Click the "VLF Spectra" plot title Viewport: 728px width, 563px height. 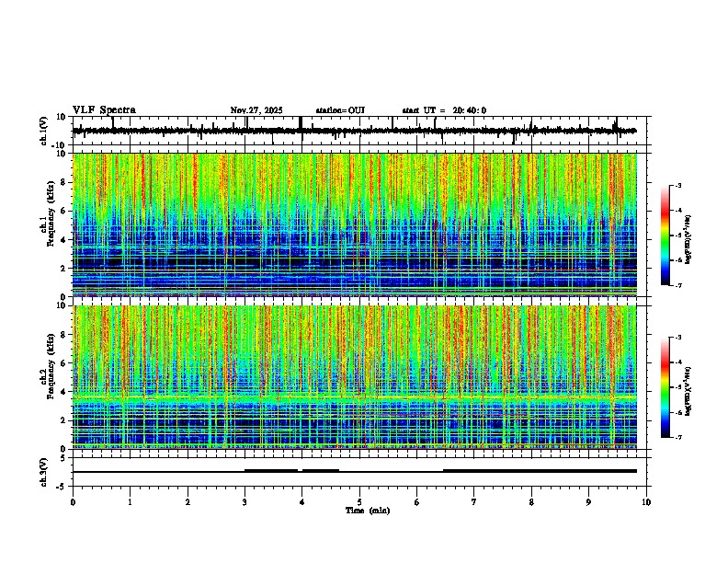(x=104, y=109)
